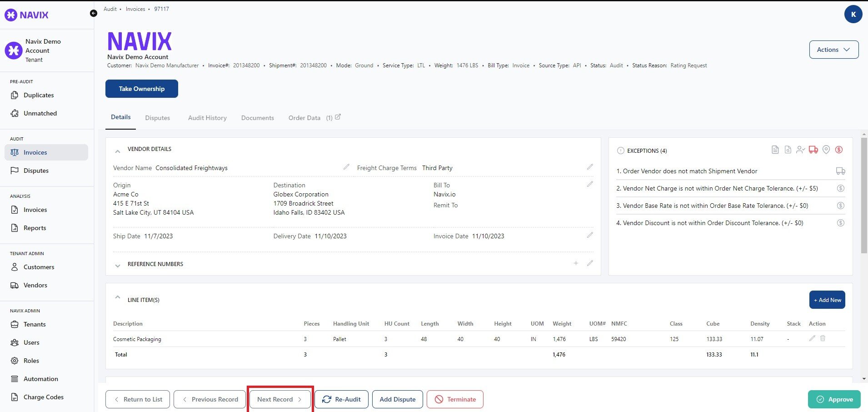Approve the invoice
This screenshot has height=412, width=868.
point(834,399)
